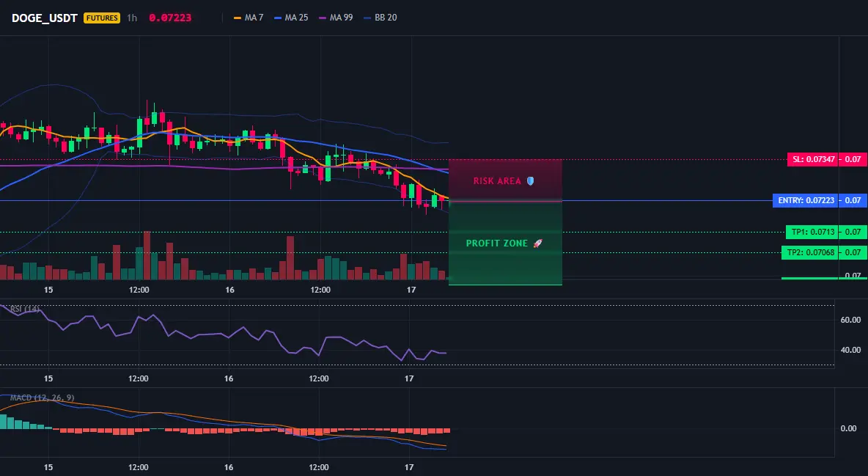Select the ENTRY: 0.07223 price label
868x476 pixels.
tap(806, 201)
